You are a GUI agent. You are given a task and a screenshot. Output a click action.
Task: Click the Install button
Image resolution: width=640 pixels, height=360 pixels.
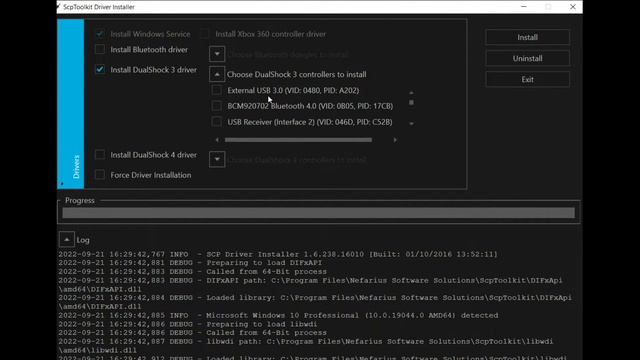click(527, 37)
